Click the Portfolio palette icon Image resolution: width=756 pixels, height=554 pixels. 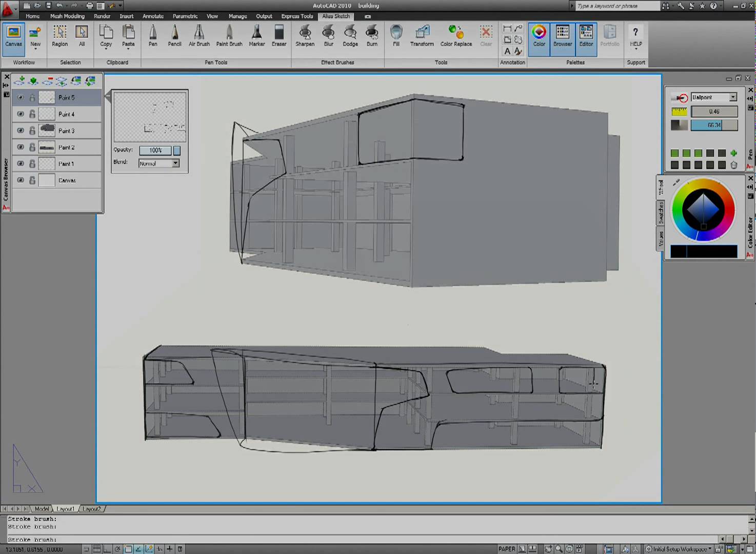[x=610, y=36]
